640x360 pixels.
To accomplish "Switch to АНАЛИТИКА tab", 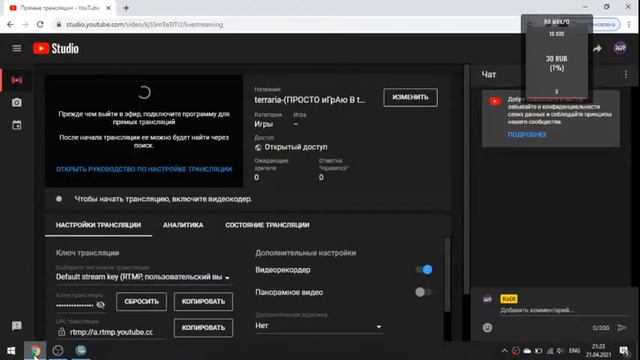I will [183, 225].
